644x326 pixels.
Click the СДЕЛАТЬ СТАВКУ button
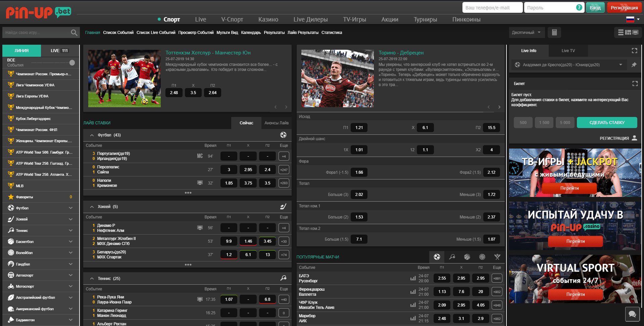(x=607, y=123)
